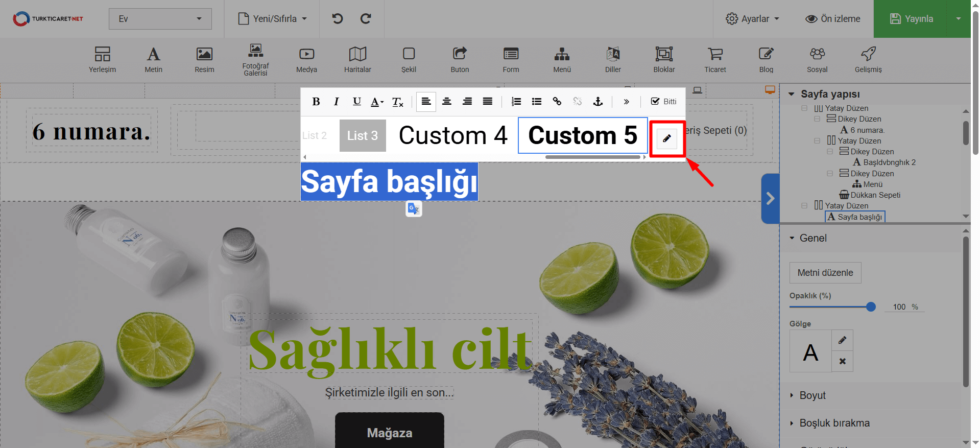Click the Yayınla publish button
Image resolution: width=980 pixels, height=448 pixels.
click(x=912, y=19)
